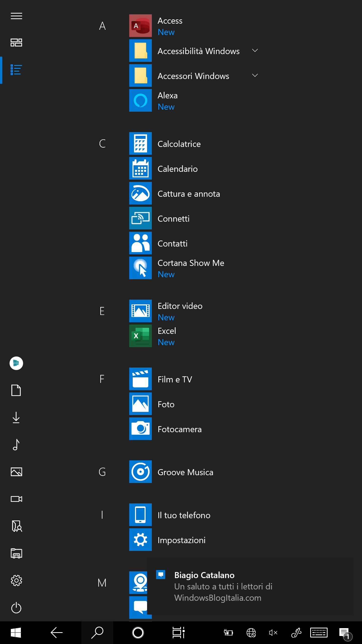Open Windows Ink Workspace pen icon
362x644 pixels.
point(296,632)
